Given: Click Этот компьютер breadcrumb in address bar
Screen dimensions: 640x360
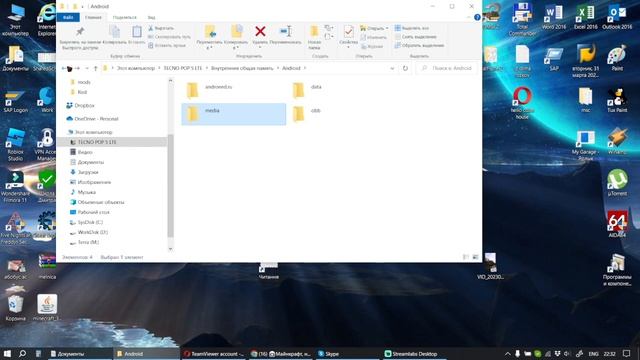Looking at the screenshot, I should 136,68.
